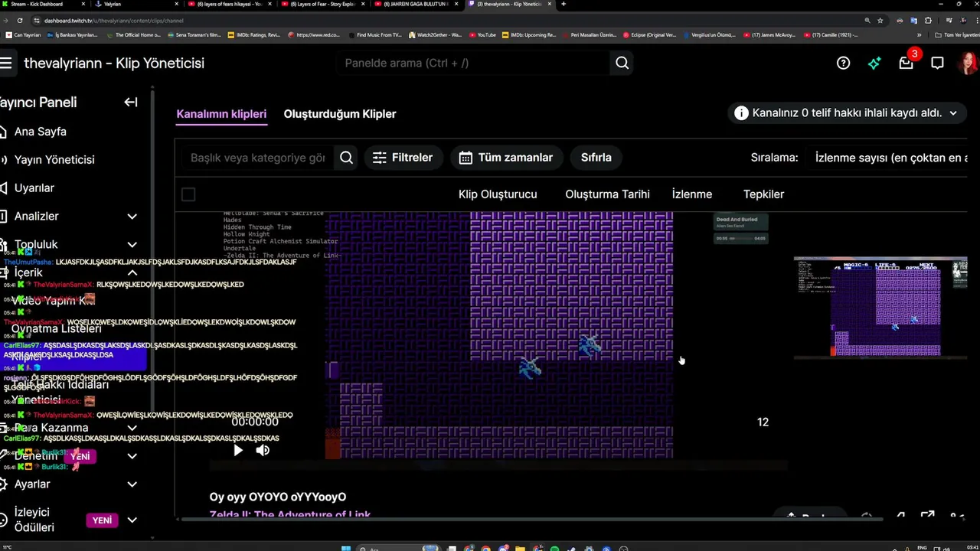Click the clip title Oy oyy OYOYO oYYYooyO
This screenshot has height=551, width=980.
click(x=278, y=497)
